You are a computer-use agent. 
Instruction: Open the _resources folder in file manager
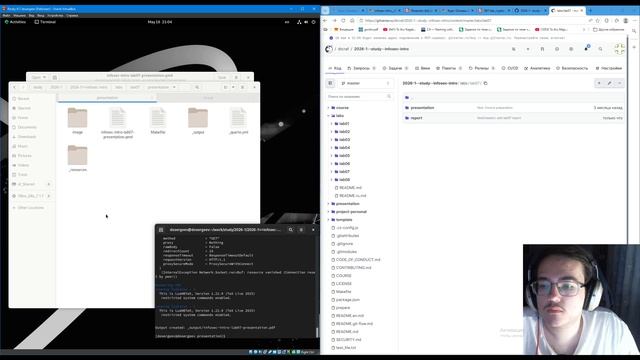(77, 155)
